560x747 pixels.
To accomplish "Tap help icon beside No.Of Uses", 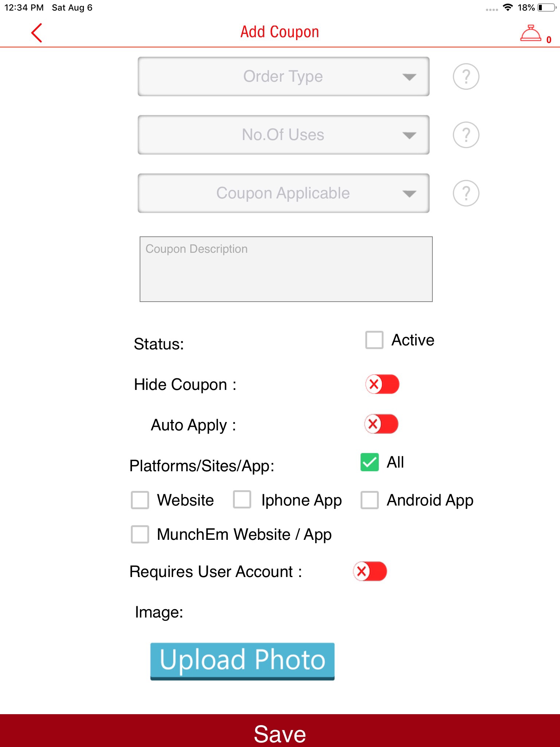I will 466,135.
